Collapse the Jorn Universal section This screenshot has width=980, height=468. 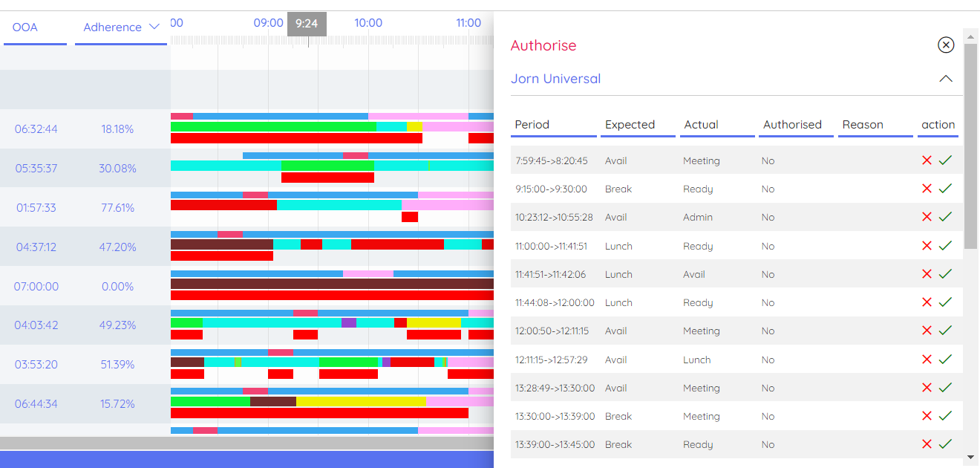(x=945, y=79)
